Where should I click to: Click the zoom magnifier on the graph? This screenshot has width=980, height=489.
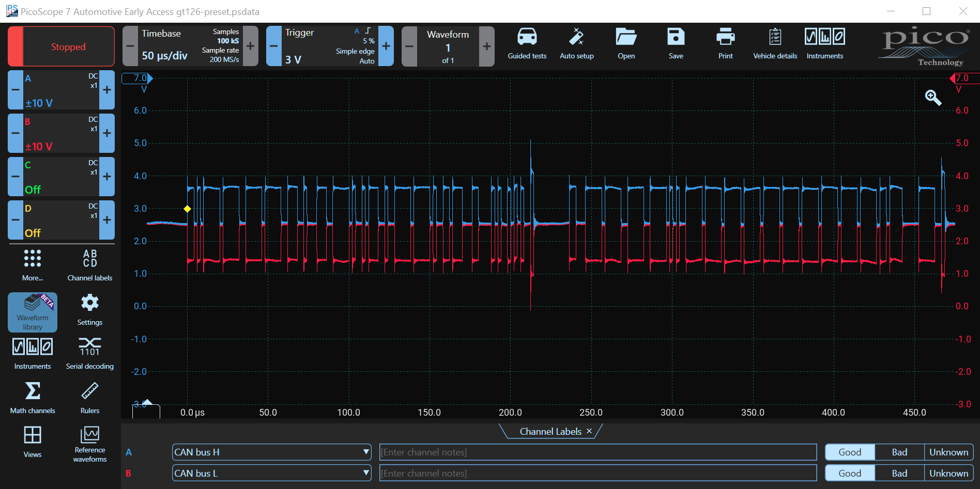[932, 98]
